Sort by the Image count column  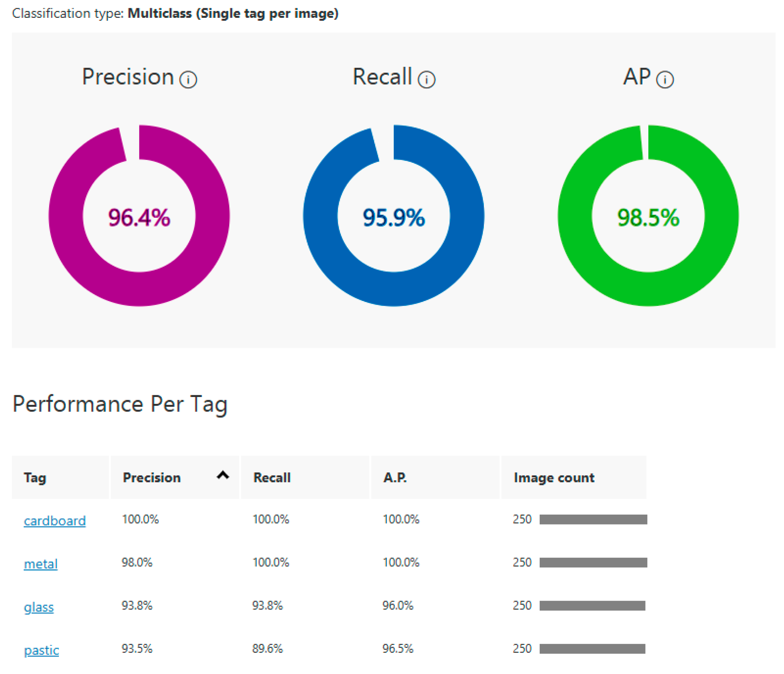click(x=554, y=478)
